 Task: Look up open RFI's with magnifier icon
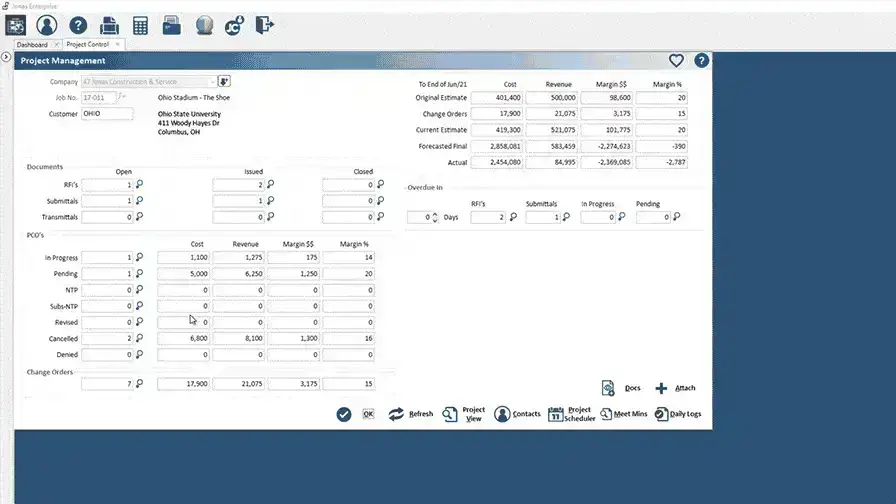[140, 185]
